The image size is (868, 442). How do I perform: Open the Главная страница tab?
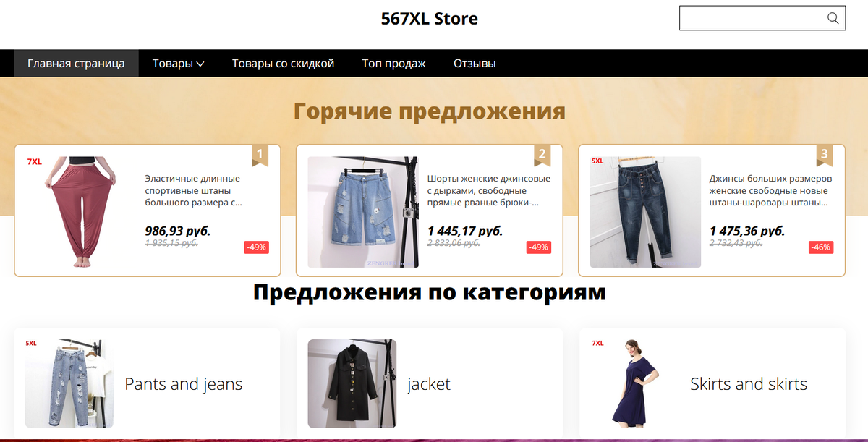[x=76, y=63]
